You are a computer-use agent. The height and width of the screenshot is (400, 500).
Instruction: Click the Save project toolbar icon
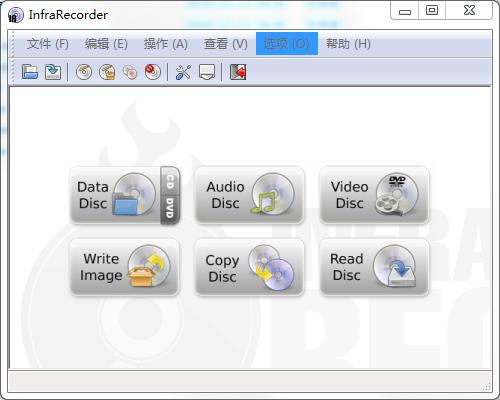(x=53, y=72)
